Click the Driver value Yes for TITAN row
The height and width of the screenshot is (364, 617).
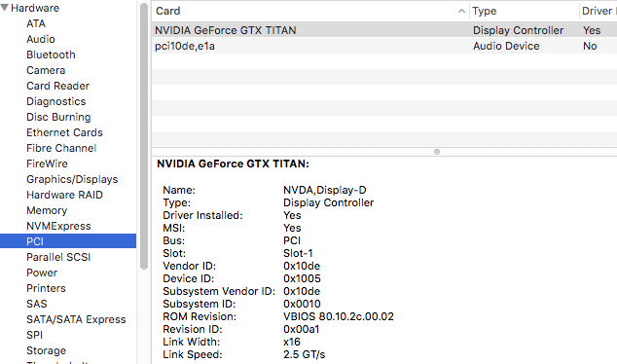(592, 30)
